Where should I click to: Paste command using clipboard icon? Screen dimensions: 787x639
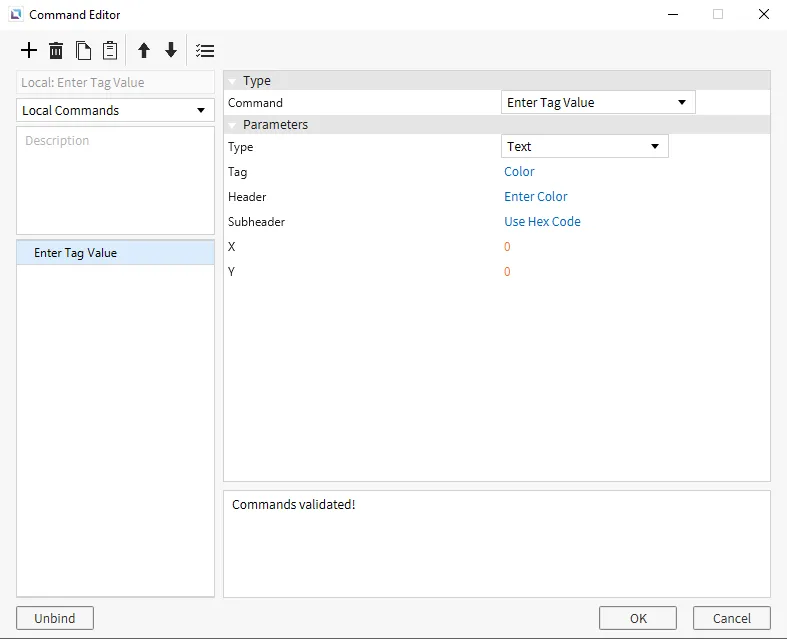(110, 51)
